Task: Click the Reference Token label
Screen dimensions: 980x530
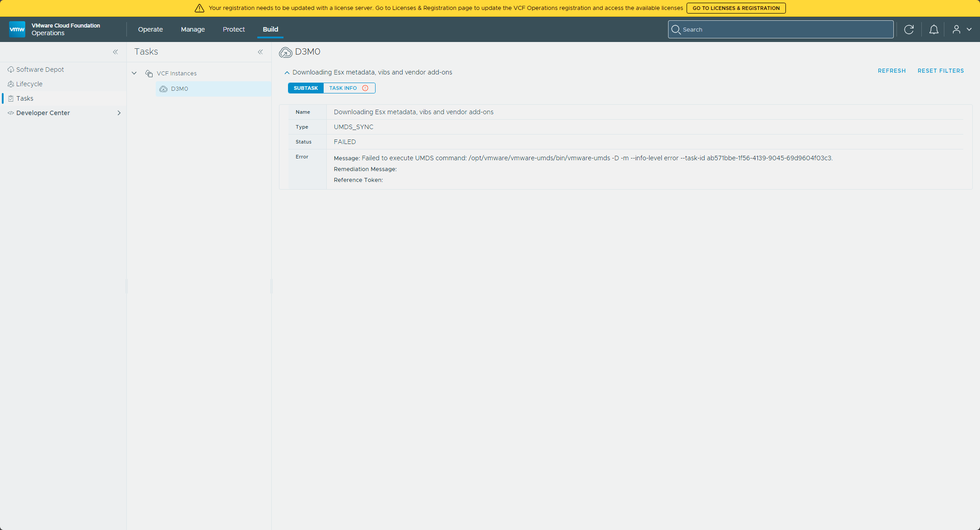Action: point(358,180)
